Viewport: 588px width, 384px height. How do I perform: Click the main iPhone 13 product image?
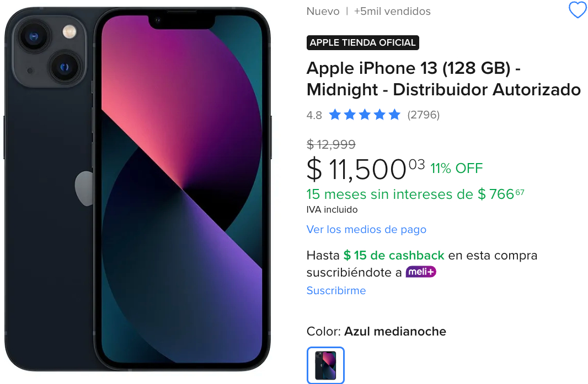pyautogui.click(x=138, y=189)
